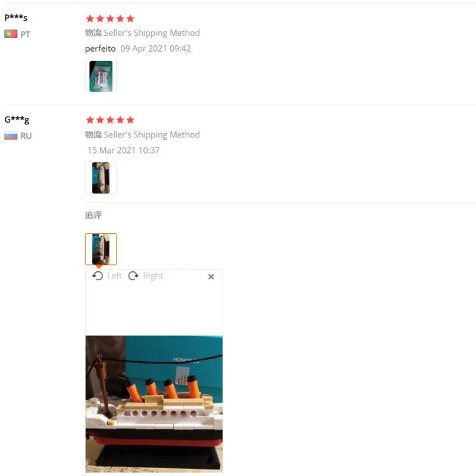Click the five-star rating of G***g
Viewport: 476px width, 476px height.
coord(110,120)
